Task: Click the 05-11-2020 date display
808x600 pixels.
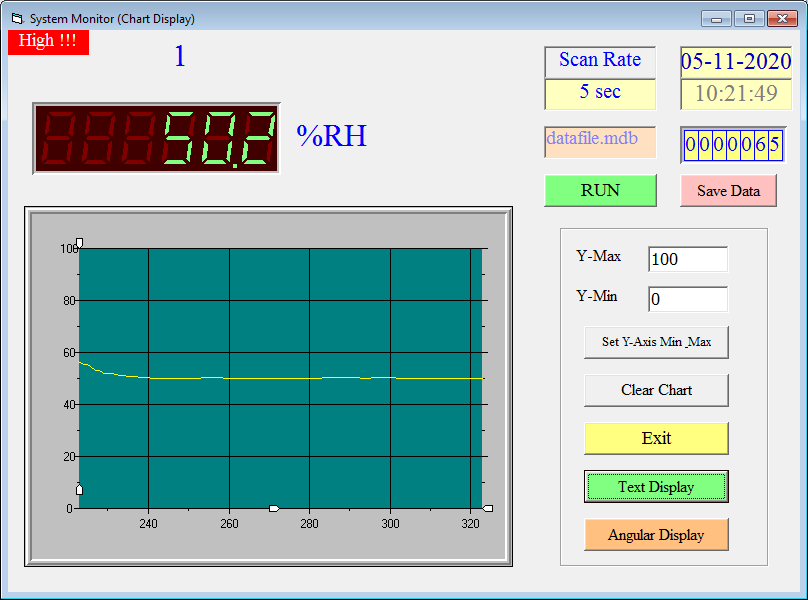Action: [x=736, y=61]
